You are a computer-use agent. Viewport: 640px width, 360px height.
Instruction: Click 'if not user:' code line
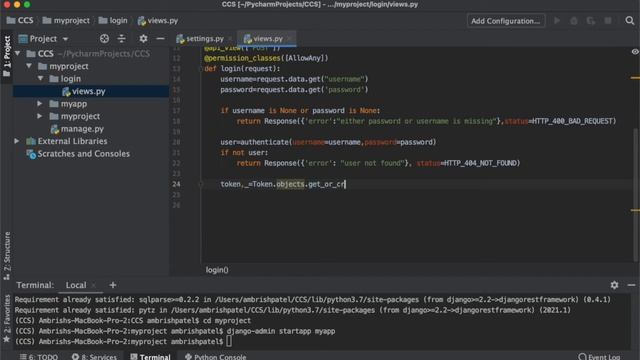(x=244, y=153)
